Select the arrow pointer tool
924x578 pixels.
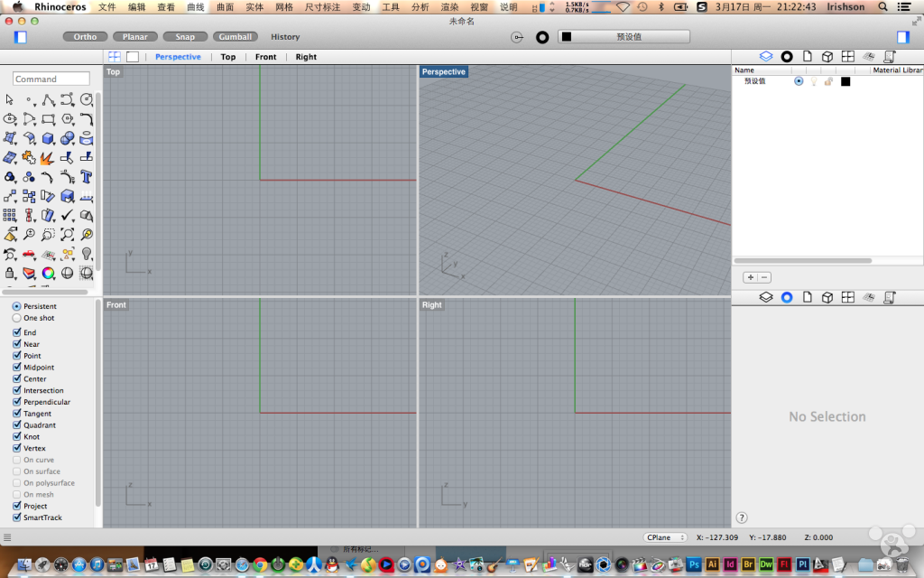point(10,99)
